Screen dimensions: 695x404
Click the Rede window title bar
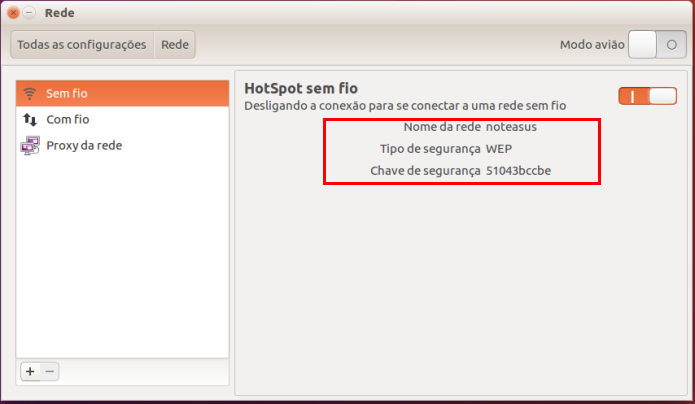(348, 12)
